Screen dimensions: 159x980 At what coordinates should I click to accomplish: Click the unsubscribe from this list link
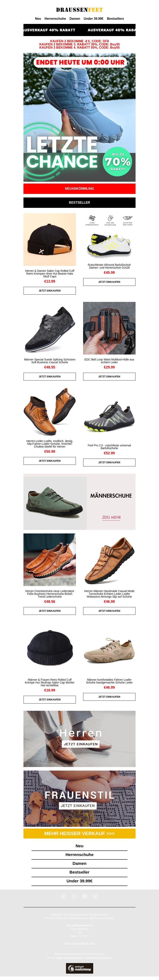click(x=99, y=957)
